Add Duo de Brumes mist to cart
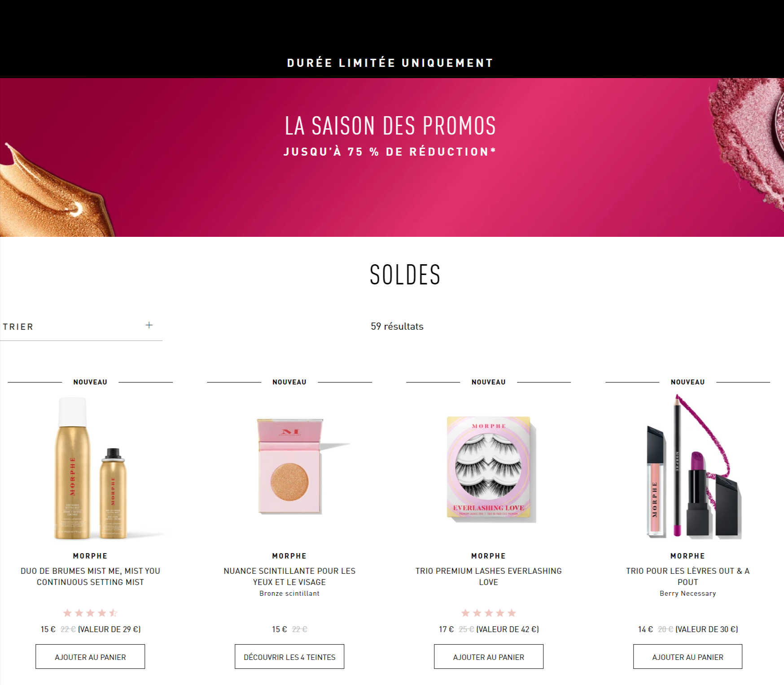784x685 pixels. pos(90,657)
